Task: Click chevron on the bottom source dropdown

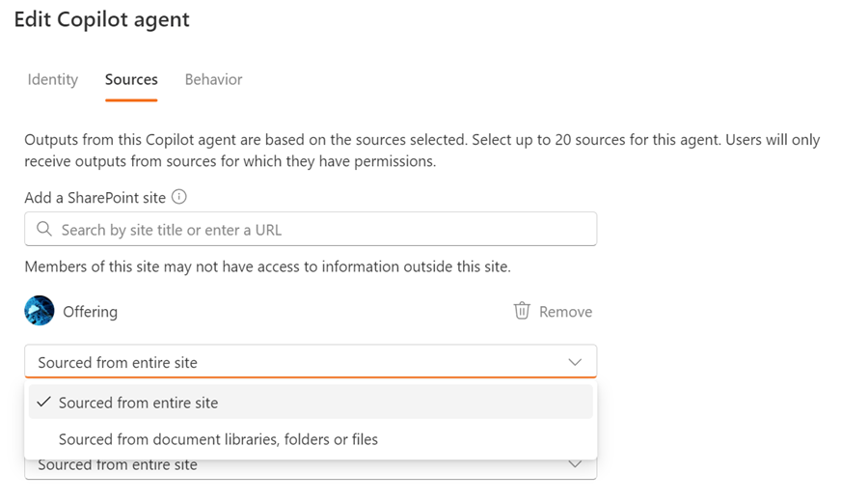Action: 575,465
